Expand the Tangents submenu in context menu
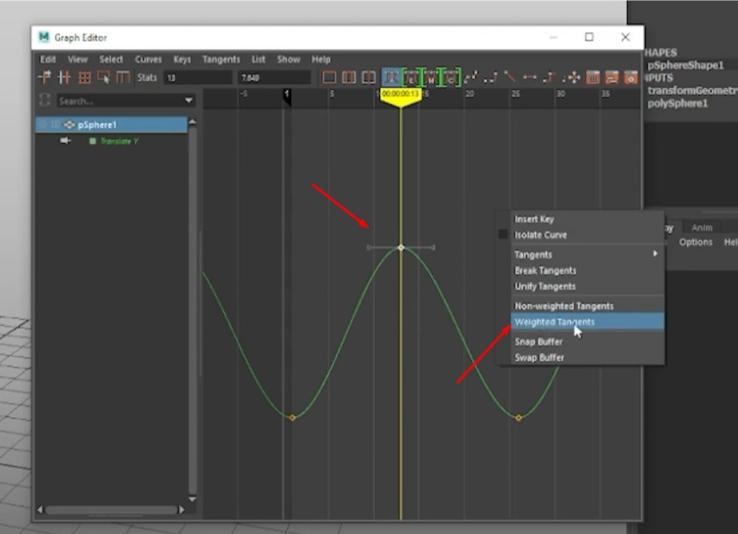Viewport: 738px width, 534px height. click(x=585, y=254)
